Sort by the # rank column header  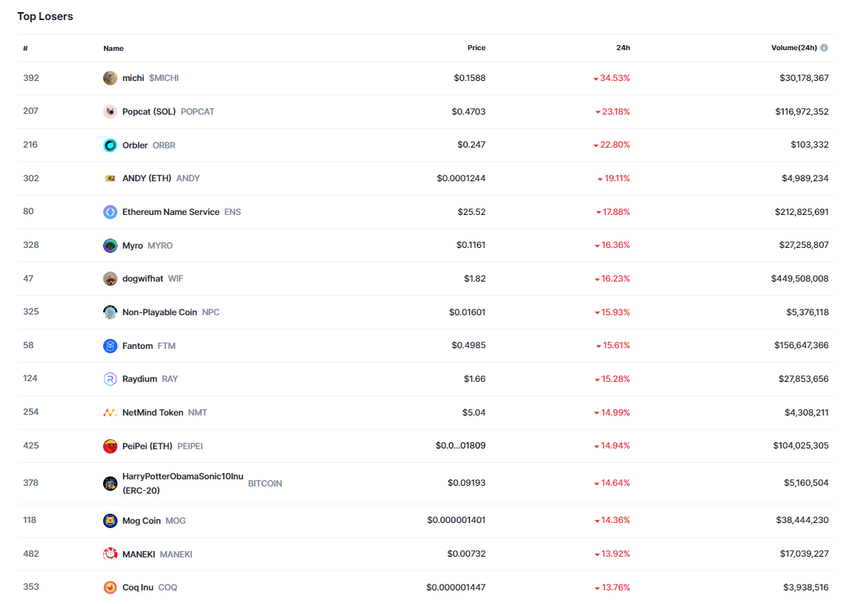25,48
